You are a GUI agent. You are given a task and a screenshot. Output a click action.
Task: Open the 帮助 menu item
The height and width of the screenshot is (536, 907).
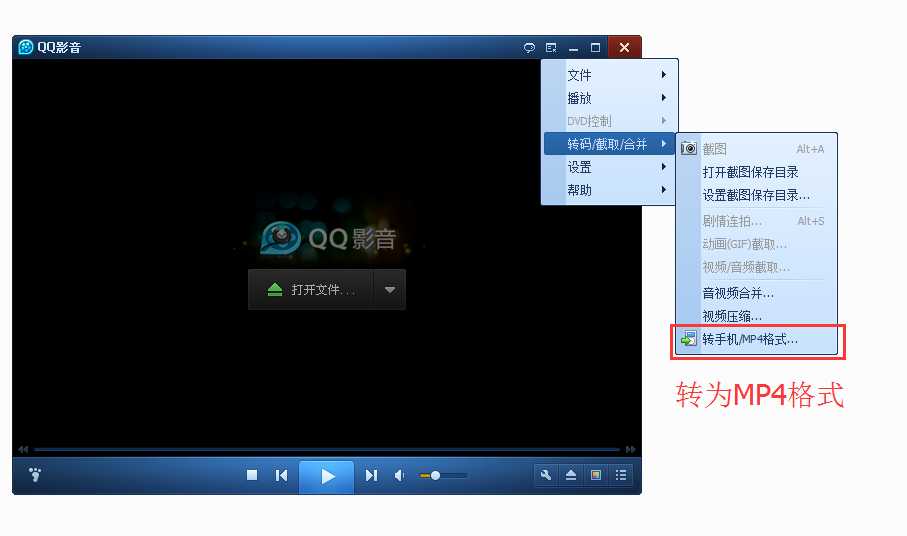(610, 190)
